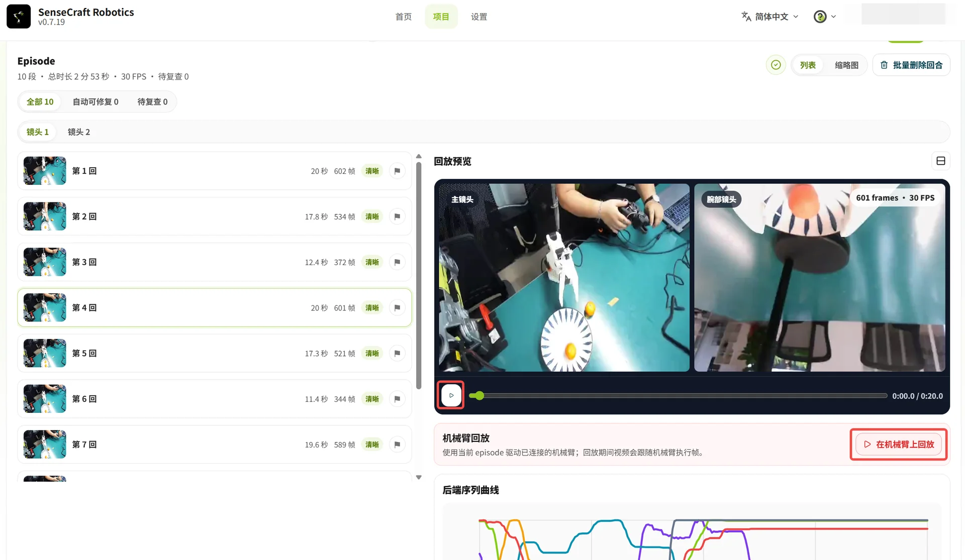This screenshot has width=965, height=560.
Task: Select the 镜头 1 camera tab
Action: click(38, 132)
